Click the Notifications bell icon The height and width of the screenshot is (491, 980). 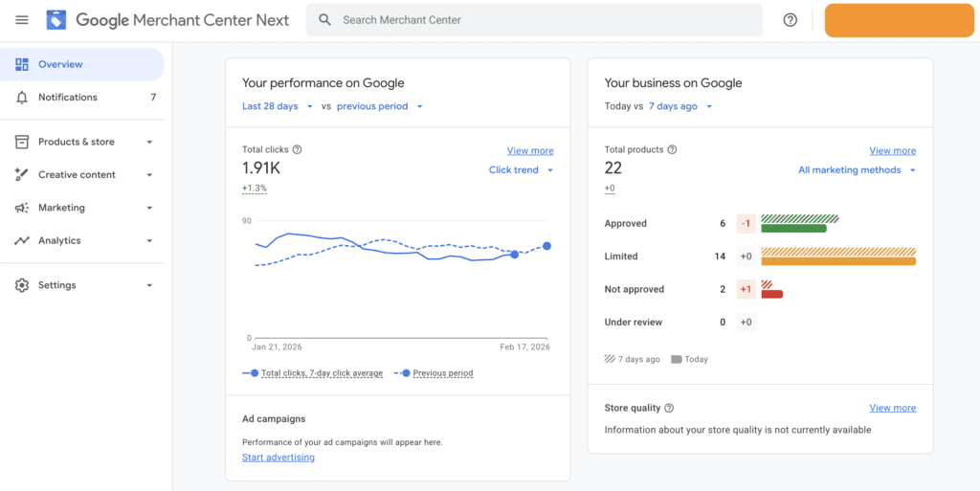pos(22,98)
